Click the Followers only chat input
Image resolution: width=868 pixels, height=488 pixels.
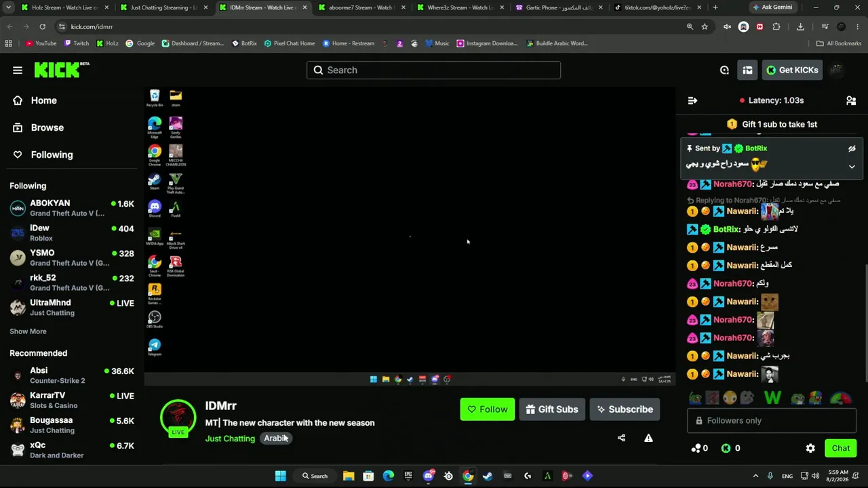(772, 421)
